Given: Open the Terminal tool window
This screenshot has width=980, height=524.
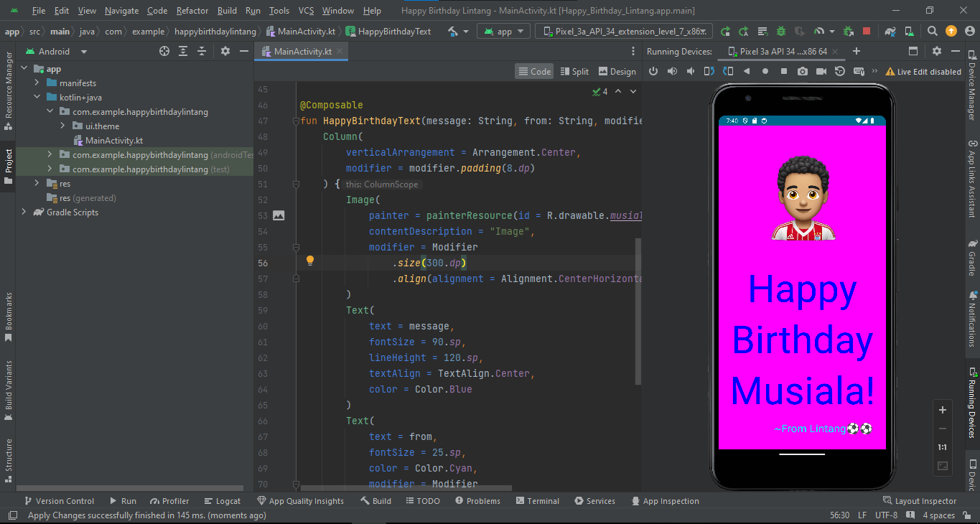Looking at the screenshot, I should [537, 501].
